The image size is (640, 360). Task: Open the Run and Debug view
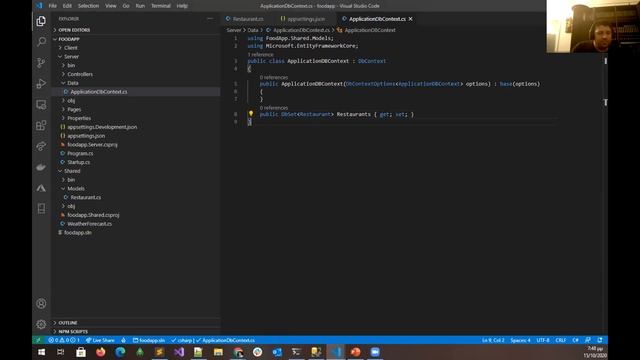coord(41,83)
